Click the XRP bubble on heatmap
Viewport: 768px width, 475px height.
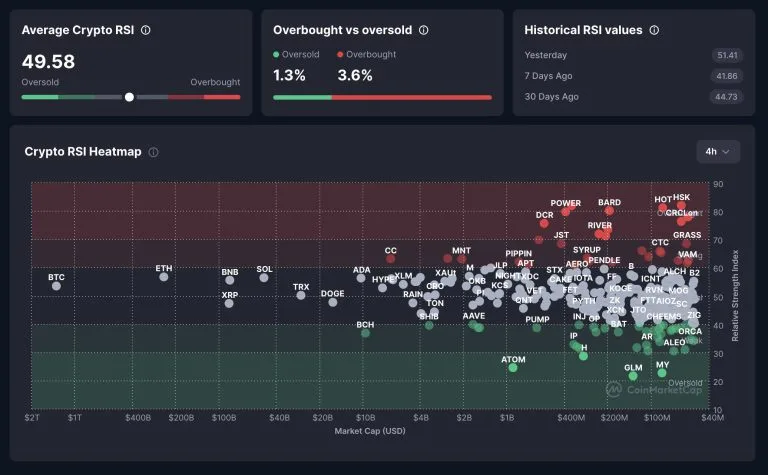point(229,303)
